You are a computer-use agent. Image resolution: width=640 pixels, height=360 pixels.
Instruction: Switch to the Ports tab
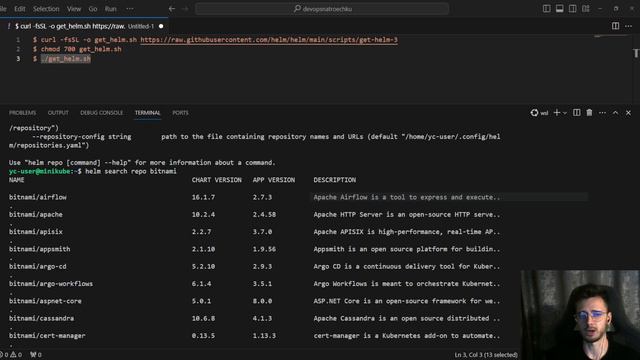(x=180, y=113)
